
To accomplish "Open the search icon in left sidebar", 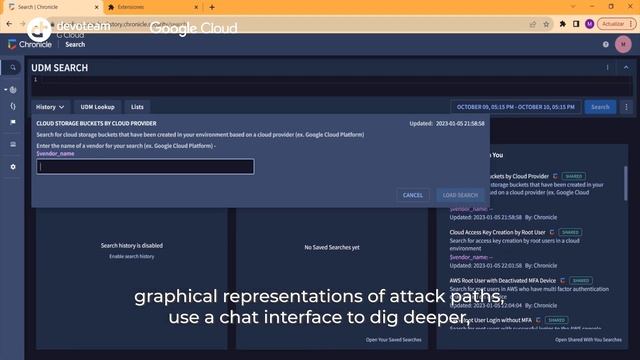I will click(13, 68).
